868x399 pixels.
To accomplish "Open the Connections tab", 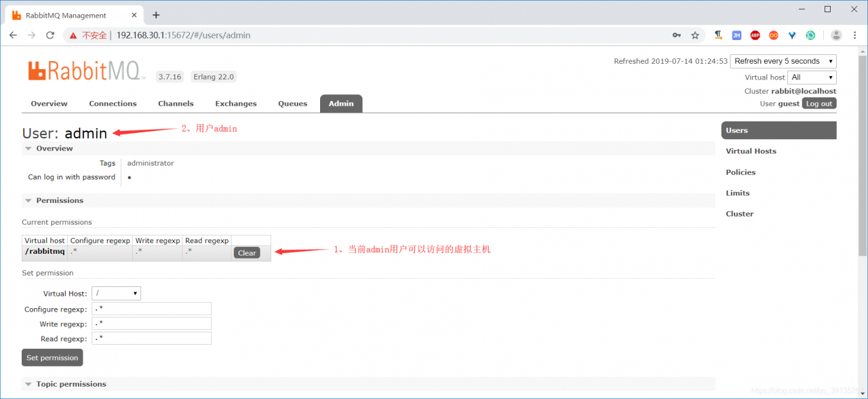I will tap(113, 104).
